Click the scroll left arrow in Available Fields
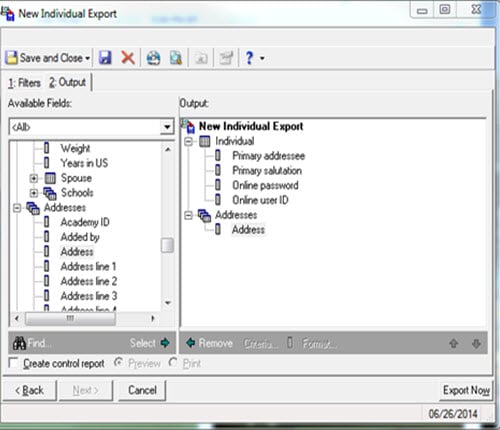Screen dimensions: 500x430 [17, 318]
